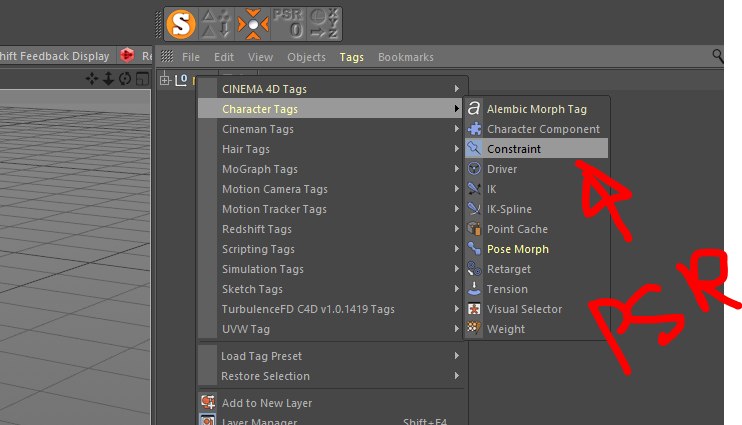Choose the Pose Morph entry
Screen dimensions: 742x425
(537, 249)
